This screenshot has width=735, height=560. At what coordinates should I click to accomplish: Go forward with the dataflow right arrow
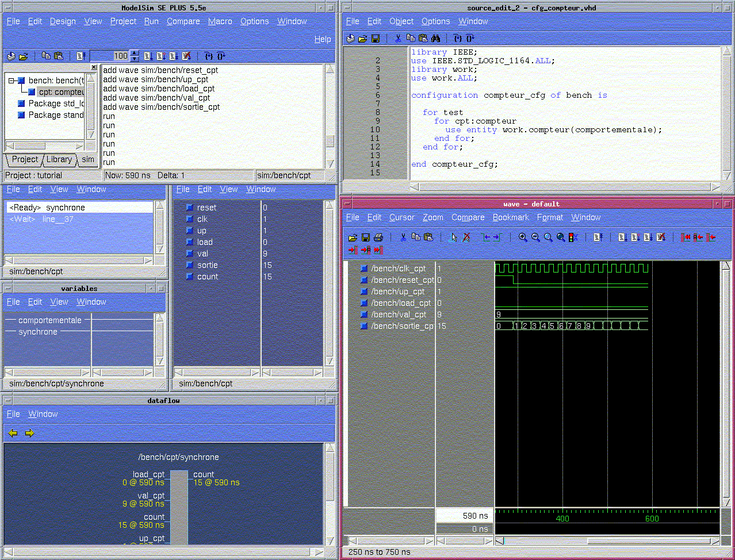(x=29, y=433)
